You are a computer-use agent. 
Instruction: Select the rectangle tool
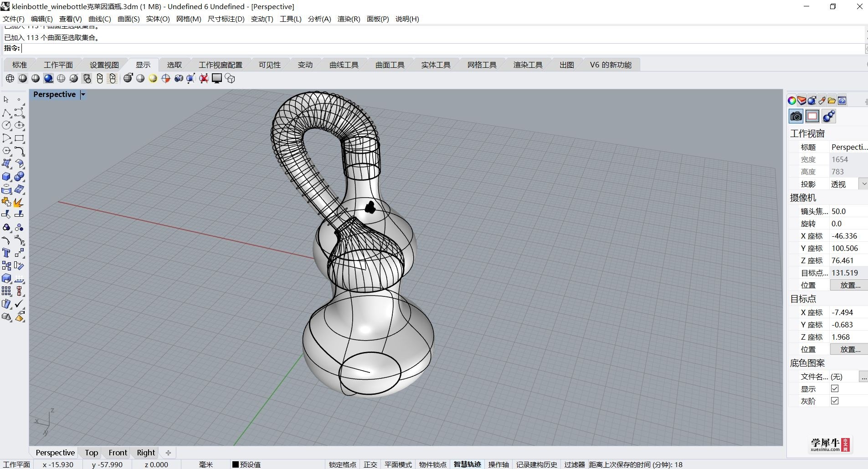19,138
